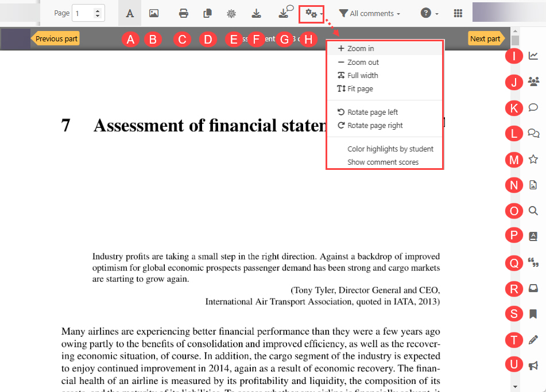Click the single comment bubble icon

533,107
